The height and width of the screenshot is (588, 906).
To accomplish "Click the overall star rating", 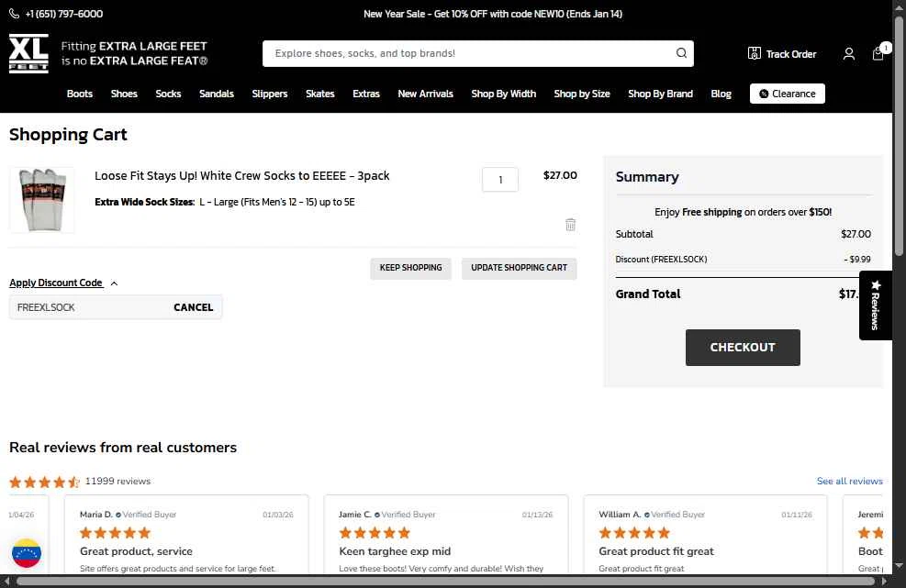I will pyautogui.click(x=44, y=482).
